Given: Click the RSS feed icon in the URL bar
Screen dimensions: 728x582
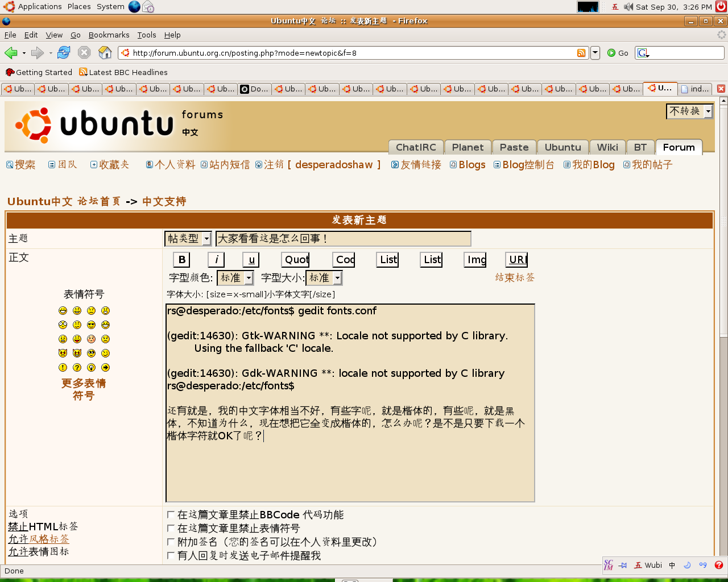Looking at the screenshot, I should pos(581,53).
